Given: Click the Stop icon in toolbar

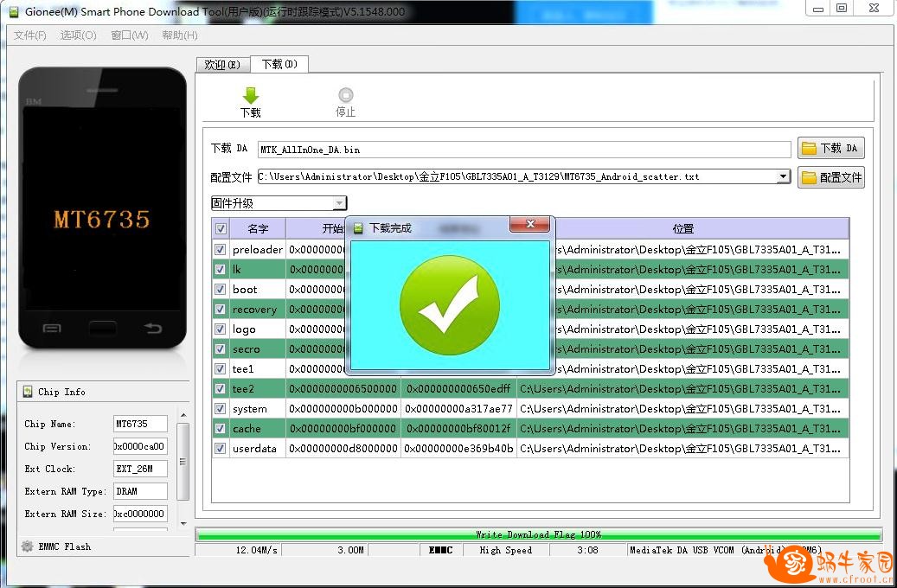Looking at the screenshot, I should (345, 94).
